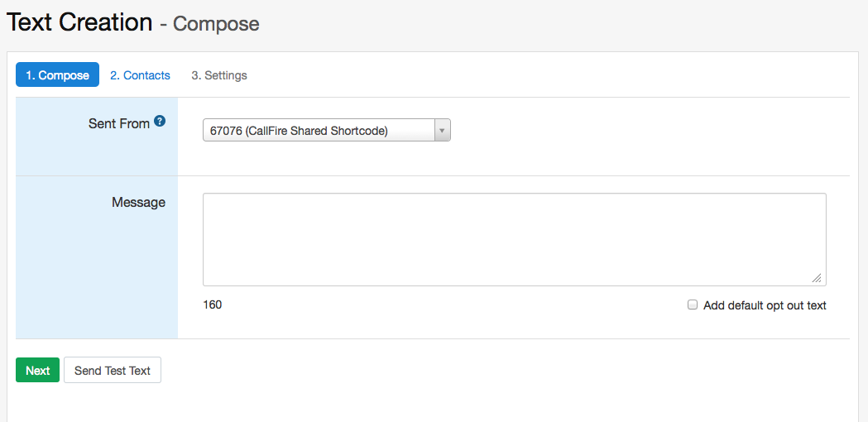Viewport: 868px width, 422px height.
Task: Go to the 3. Settings tab
Action: (x=219, y=75)
